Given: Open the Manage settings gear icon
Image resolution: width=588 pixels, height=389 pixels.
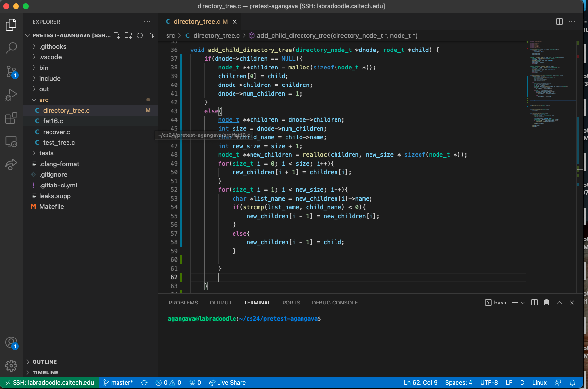Looking at the screenshot, I should [x=11, y=365].
